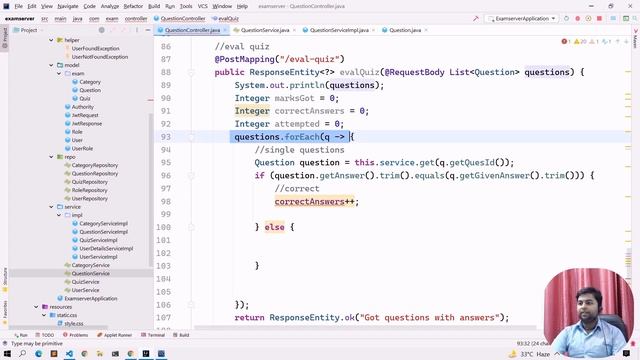
Task: Click the correctAnswers++ statement on line 98
Action: point(317,202)
